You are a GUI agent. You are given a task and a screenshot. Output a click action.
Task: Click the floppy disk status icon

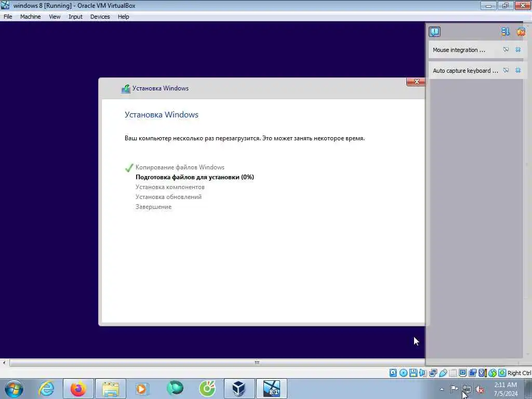point(413,373)
